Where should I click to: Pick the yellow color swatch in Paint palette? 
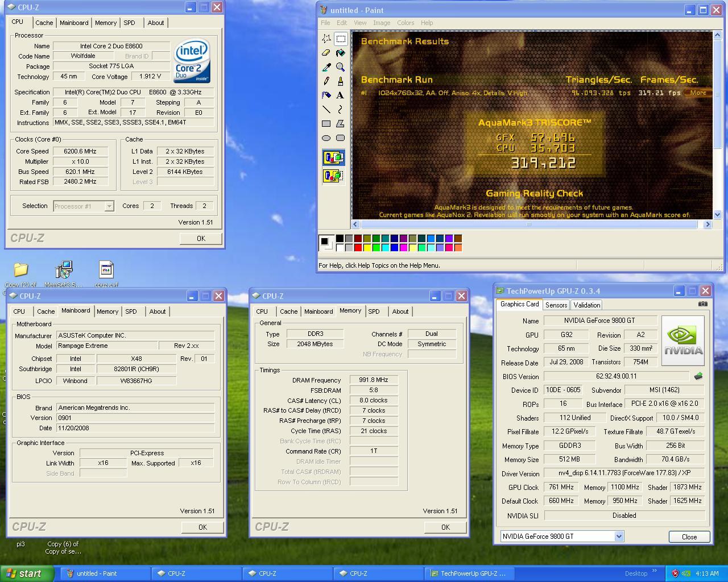point(367,247)
